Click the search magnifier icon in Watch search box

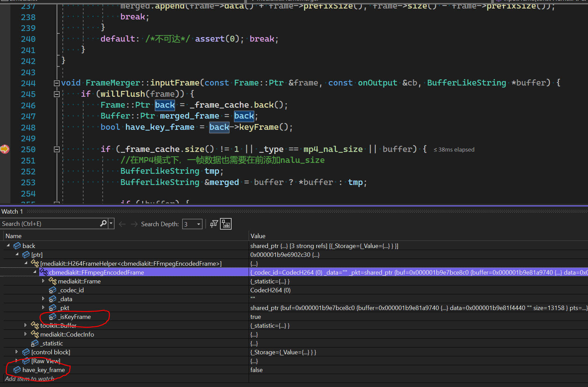point(103,223)
